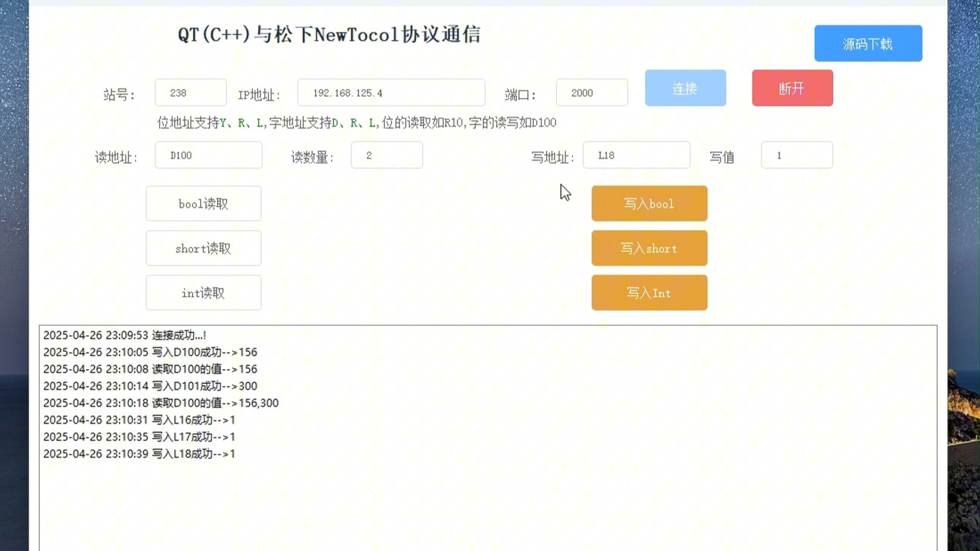Image resolution: width=980 pixels, height=551 pixels.
Task: Click the 断开 button to disconnect
Action: click(x=792, y=88)
